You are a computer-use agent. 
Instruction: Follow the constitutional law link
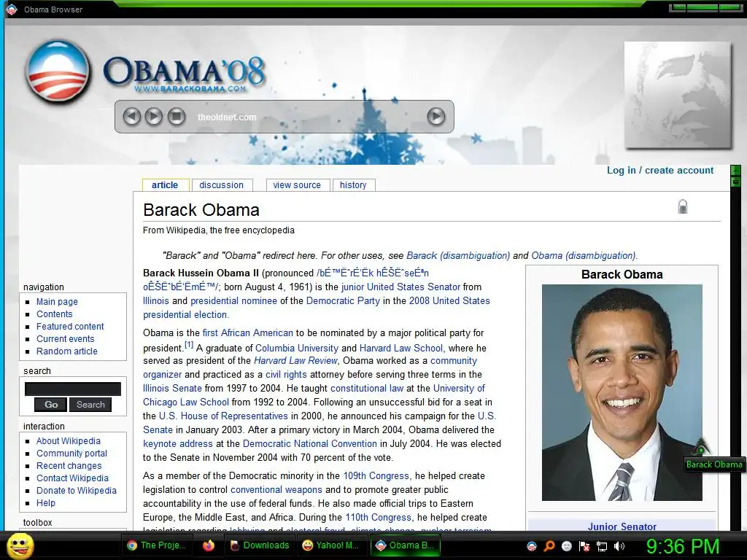coord(367,388)
